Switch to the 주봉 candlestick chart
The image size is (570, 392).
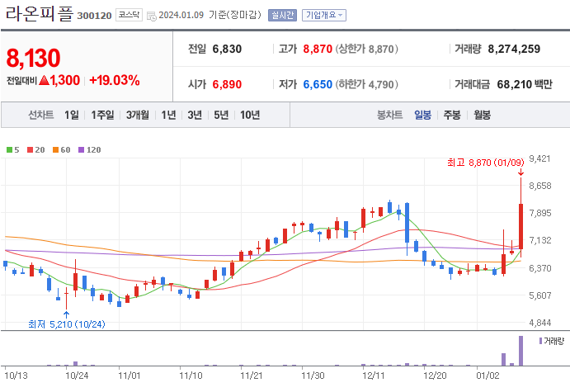pyautogui.click(x=452, y=115)
